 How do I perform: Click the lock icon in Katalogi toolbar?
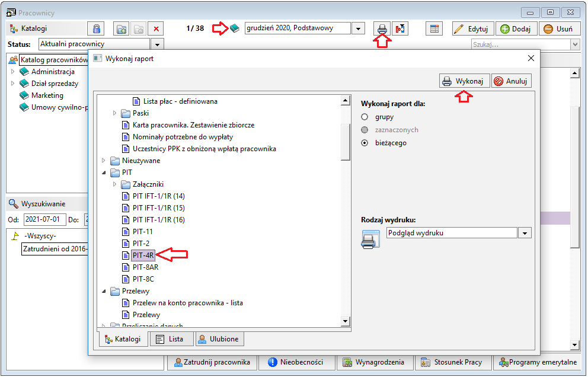click(x=96, y=29)
